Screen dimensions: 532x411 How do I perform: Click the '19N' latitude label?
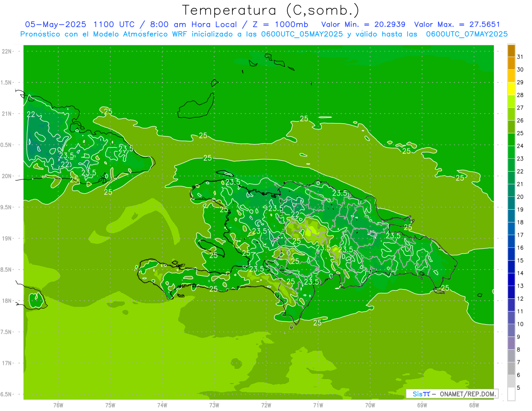point(7,238)
